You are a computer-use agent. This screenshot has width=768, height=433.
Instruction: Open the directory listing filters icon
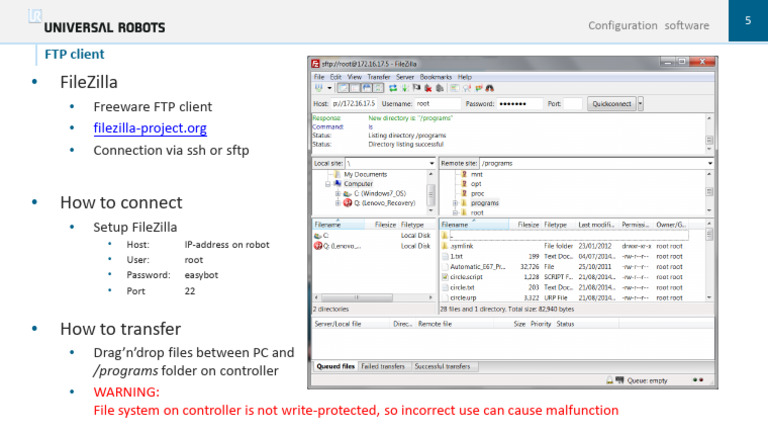coord(455,88)
